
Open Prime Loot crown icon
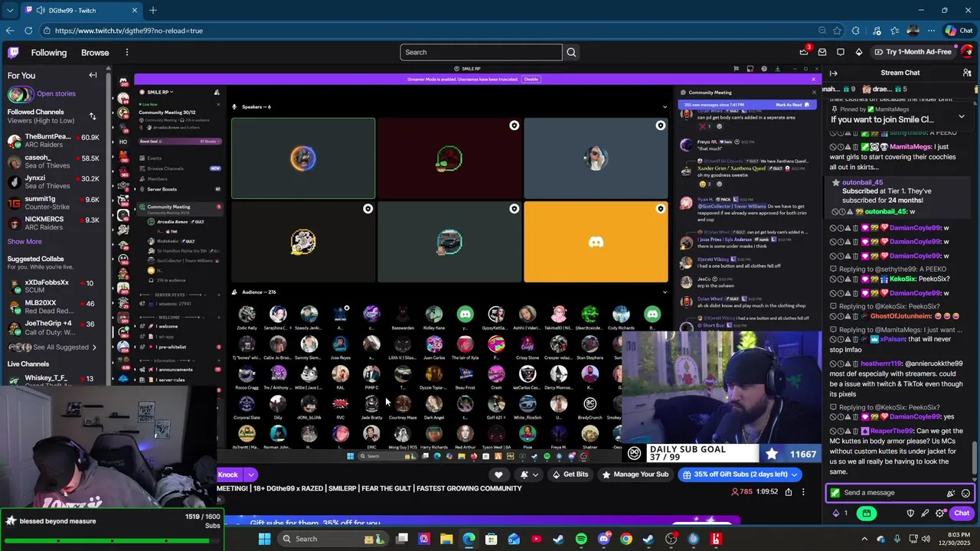(804, 52)
